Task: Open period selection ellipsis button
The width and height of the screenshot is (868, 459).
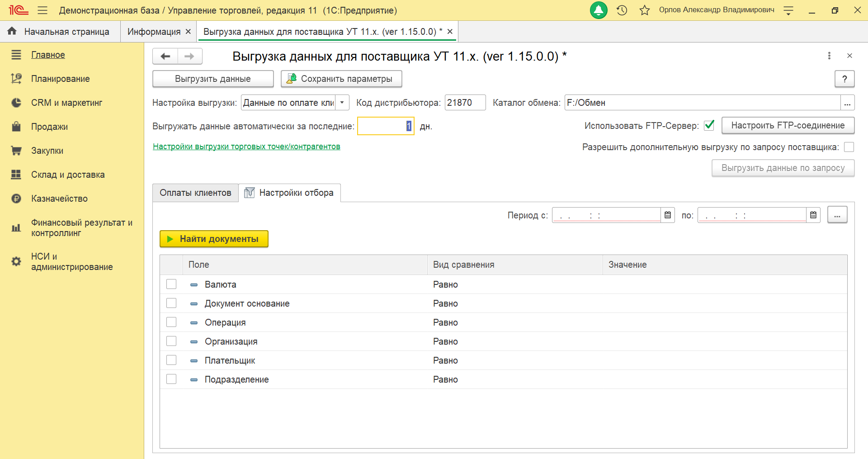Action: pos(837,215)
